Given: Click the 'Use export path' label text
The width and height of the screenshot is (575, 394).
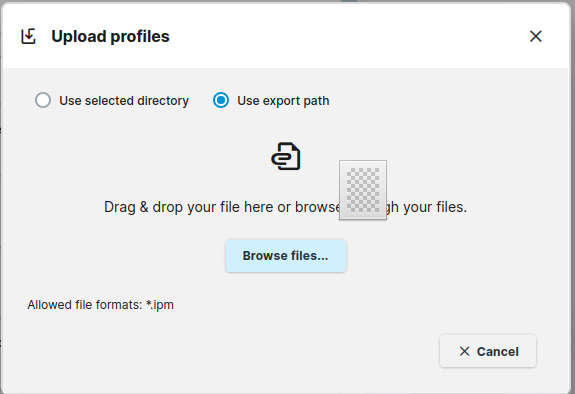Looking at the screenshot, I should (x=283, y=101).
